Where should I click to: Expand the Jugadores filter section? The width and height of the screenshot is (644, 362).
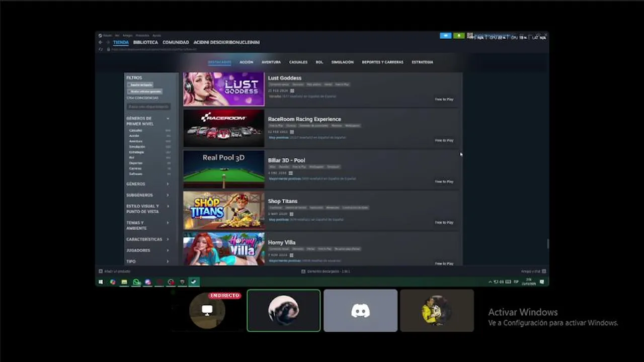click(x=168, y=250)
